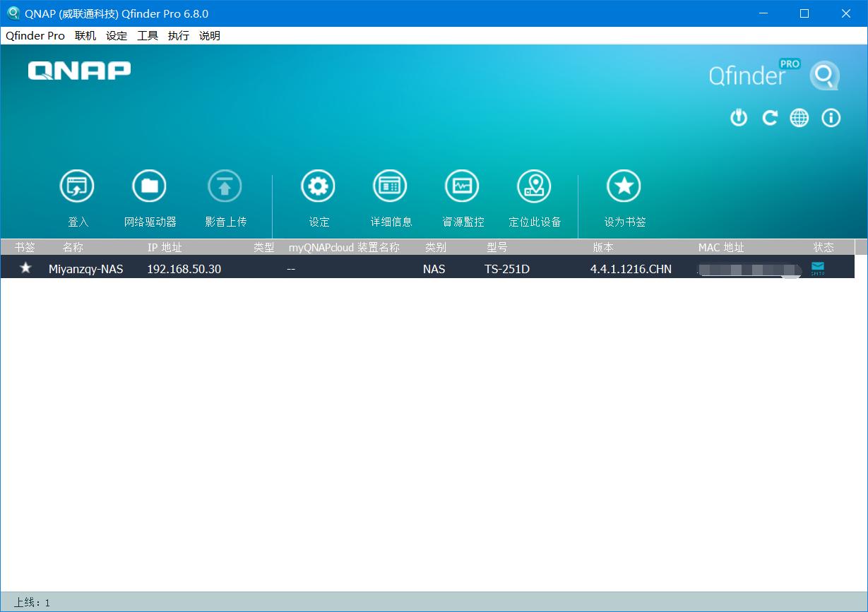The image size is (868, 612).
Task: Open the 网络驱动器 network drive icon
Action: (149, 185)
